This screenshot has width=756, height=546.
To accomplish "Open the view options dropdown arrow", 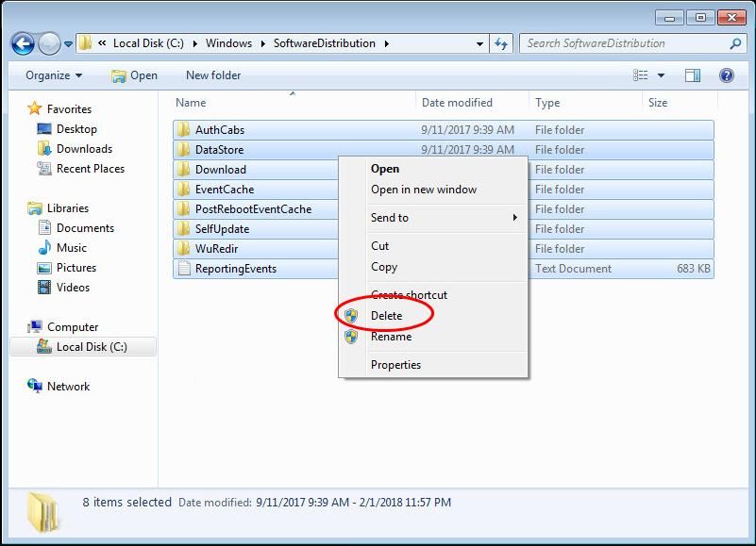I will (661, 75).
